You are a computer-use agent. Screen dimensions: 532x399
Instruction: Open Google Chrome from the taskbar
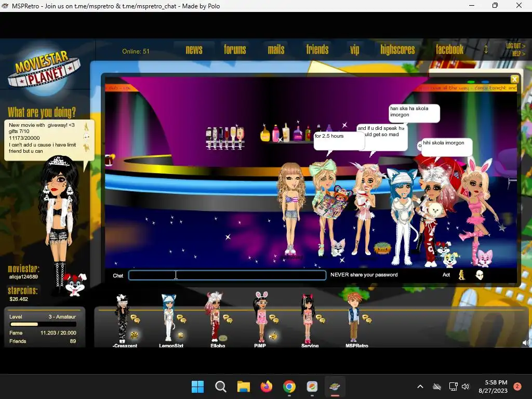(x=289, y=387)
